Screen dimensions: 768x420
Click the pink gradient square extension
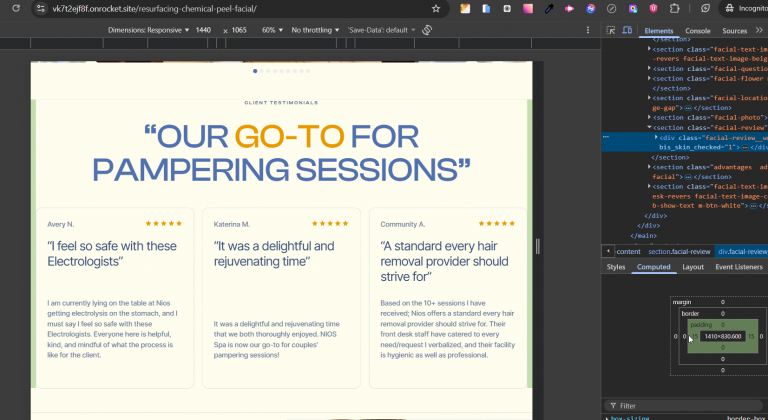tap(528, 8)
